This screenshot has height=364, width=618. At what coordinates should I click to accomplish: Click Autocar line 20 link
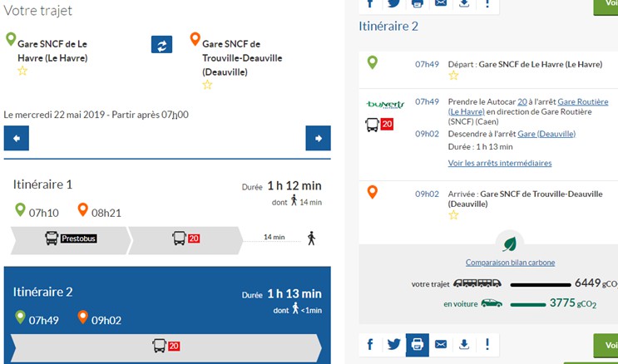pyautogui.click(x=522, y=101)
